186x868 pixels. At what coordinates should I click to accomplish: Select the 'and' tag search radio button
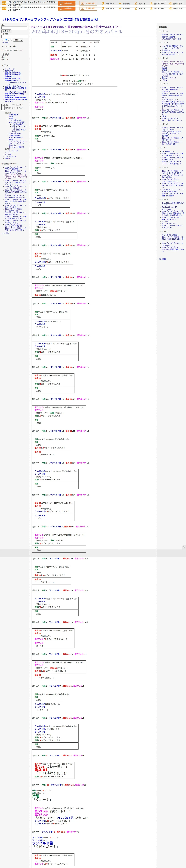pos(6,40)
